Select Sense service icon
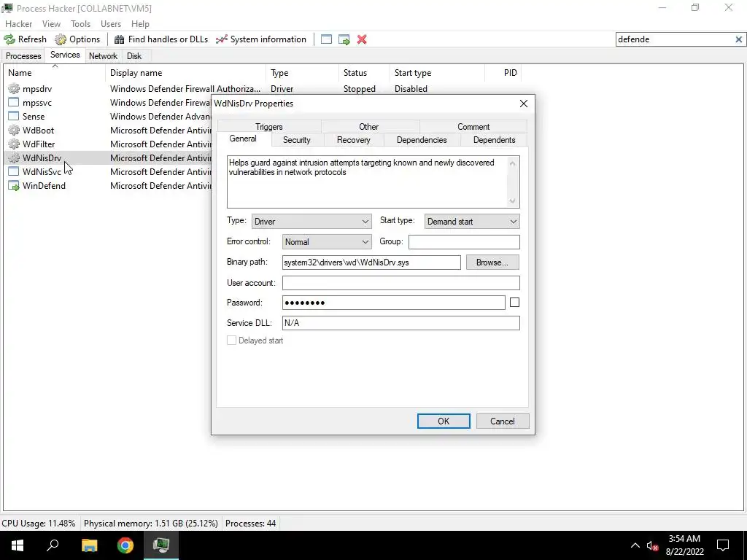Screen dimensions: 747x560 14,116
